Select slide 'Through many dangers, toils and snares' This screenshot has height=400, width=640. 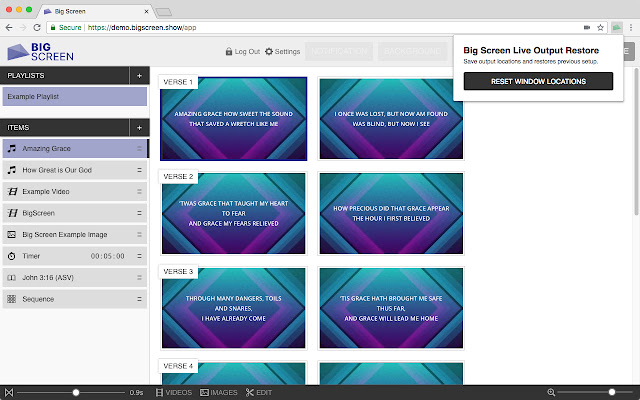coord(233,308)
